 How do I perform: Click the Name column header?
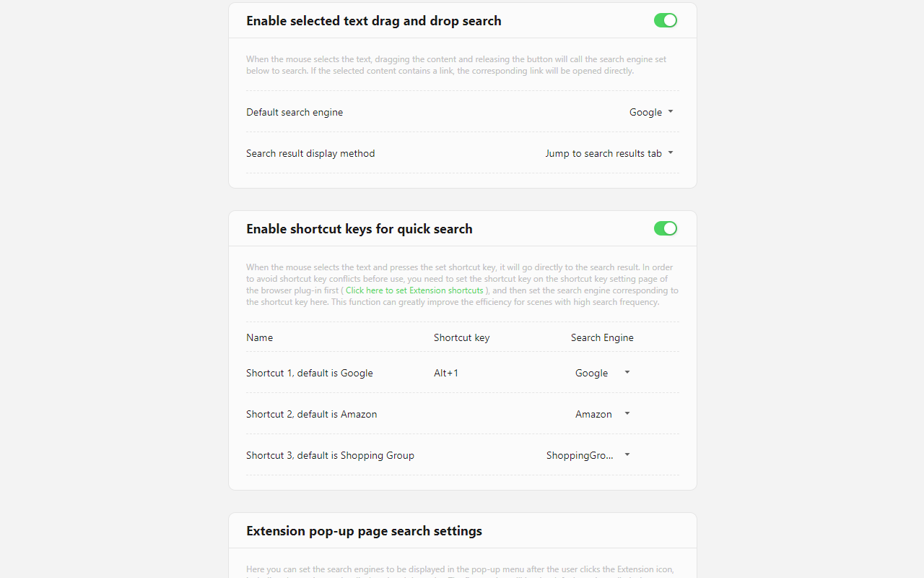coord(259,337)
